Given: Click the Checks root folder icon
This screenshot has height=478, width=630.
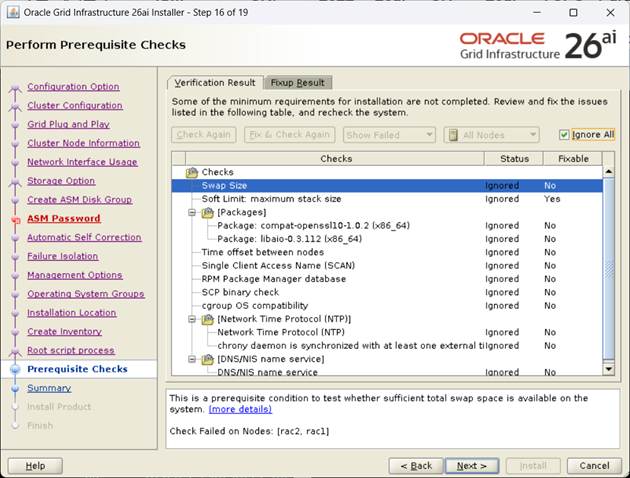Looking at the screenshot, I should (192, 172).
